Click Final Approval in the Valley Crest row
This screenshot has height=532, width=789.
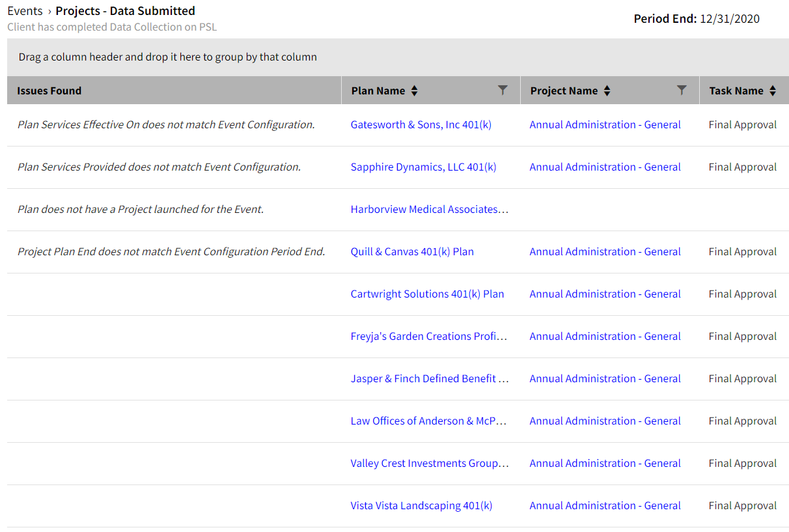point(743,464)
